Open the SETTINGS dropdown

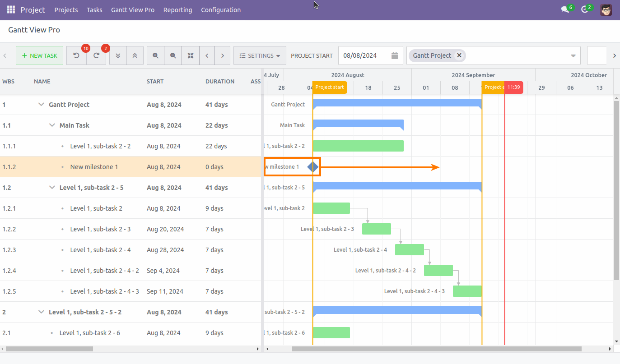click(x=260, y=55)
